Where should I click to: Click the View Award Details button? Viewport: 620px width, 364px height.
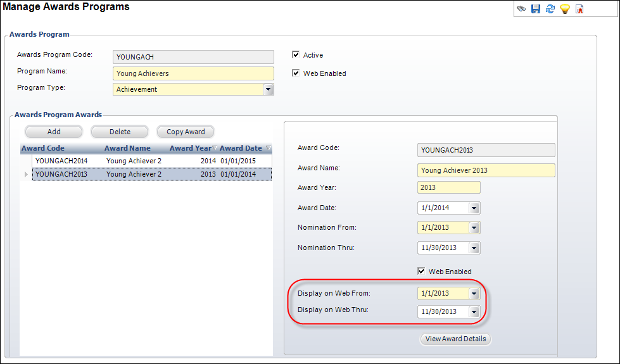(455, 339)
